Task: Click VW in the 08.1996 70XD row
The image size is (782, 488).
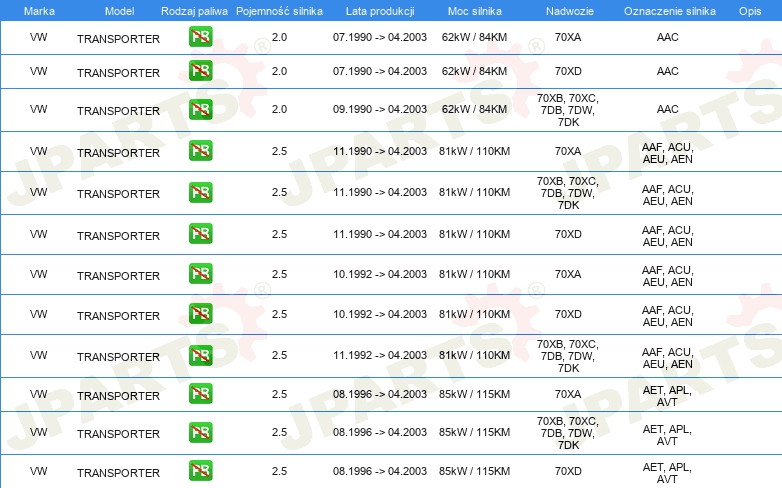Action: click(x=38, y=471)
